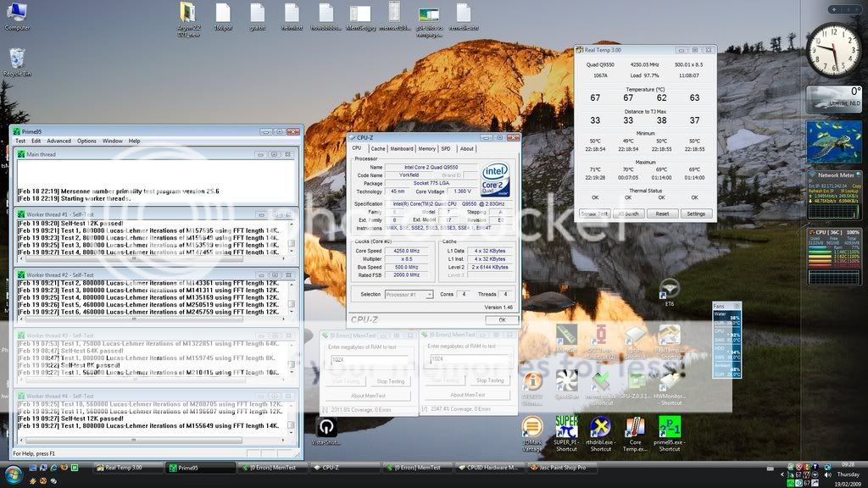Click the volume icon in system tray

point(827,474)
